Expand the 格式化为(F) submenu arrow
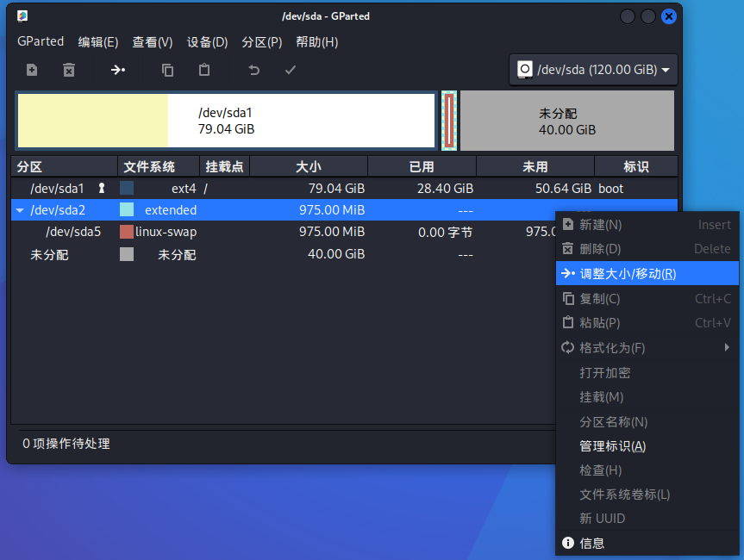The width and height of the screenshot is (744, 560). [x=727, y=347]
